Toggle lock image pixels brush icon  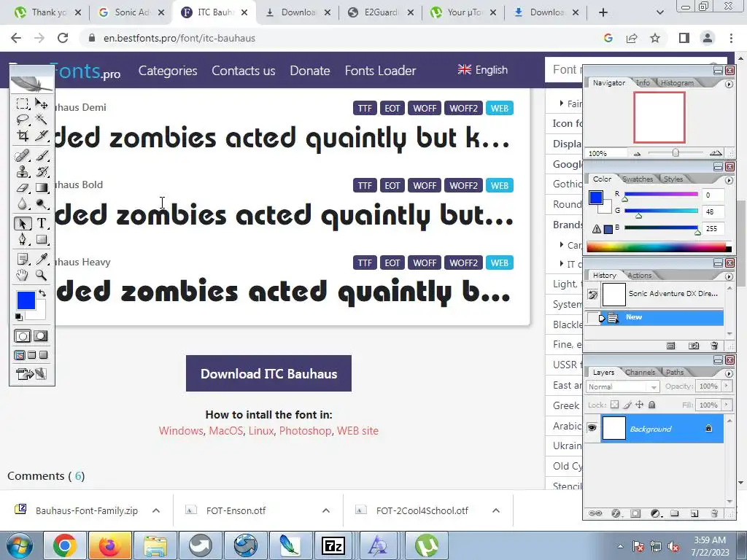(627, 405)
